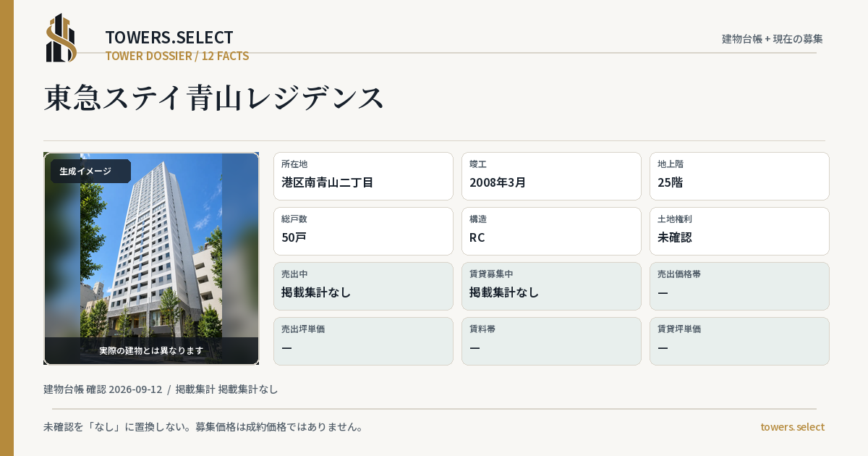Open the towers.select footer link
This screenshot has width=868, height=456.
click(792, 427)
